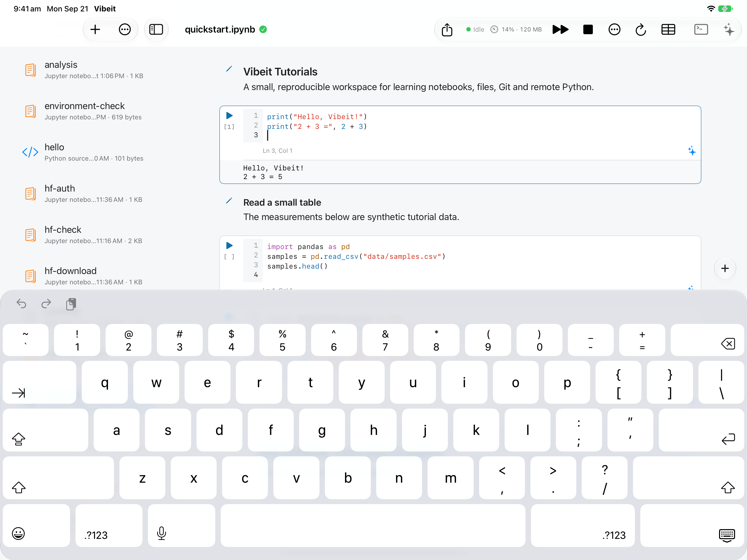Image resolution: width=747 pixels, height=560 pixels.
Task: Open the hf-auth notebook
Action: (101, 193)
